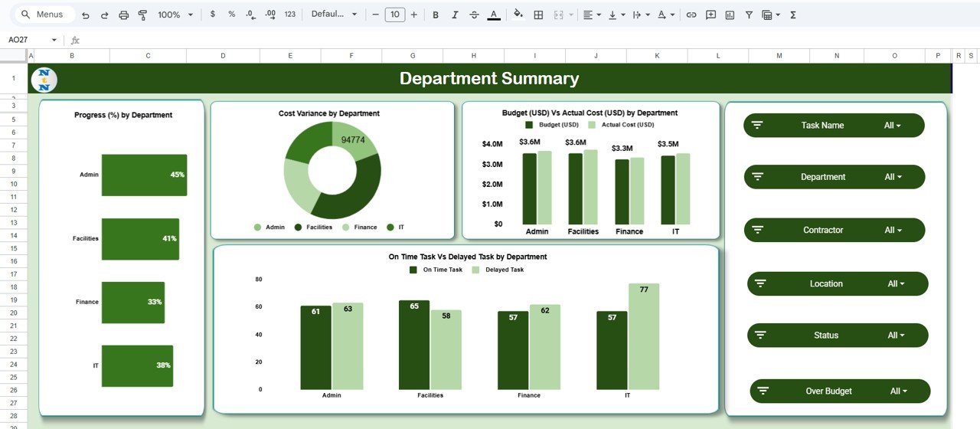This screenshot has width=980, height=429.
Task: Click the Status slicer button
Action: (x=826, y=336)
